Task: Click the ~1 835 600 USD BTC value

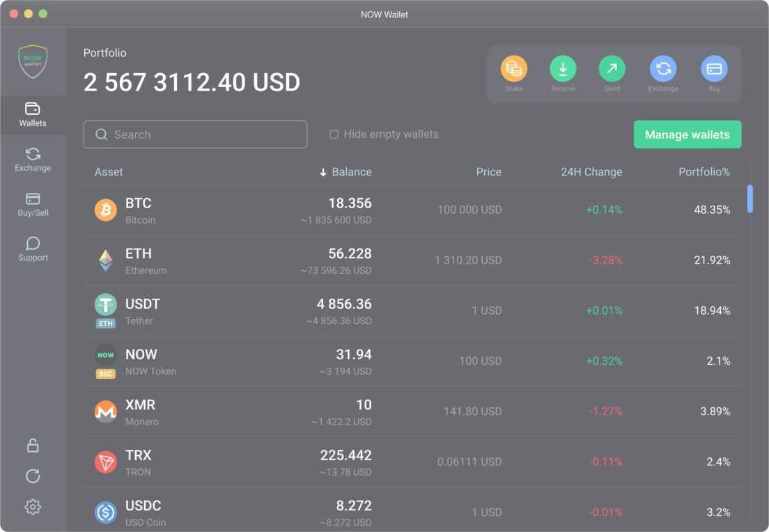Action: (x=336, y=221)
